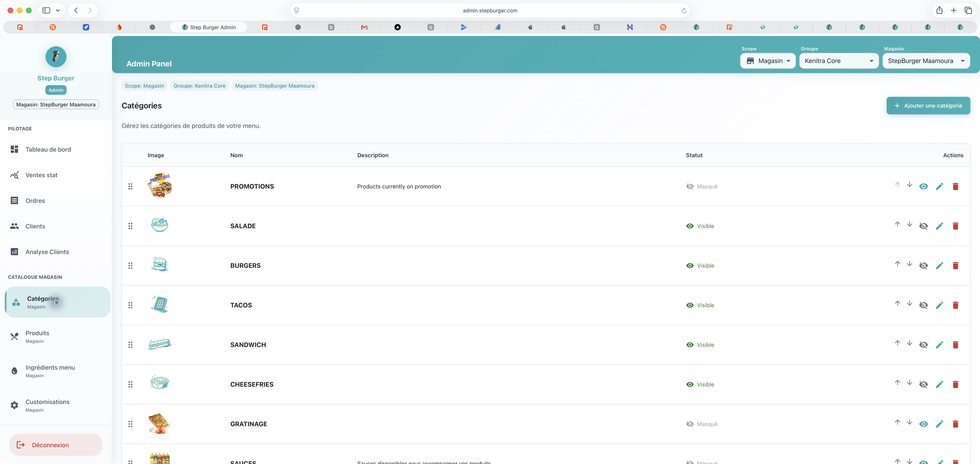Open the Scope Magasin dropdown

[x=768, y=61]
